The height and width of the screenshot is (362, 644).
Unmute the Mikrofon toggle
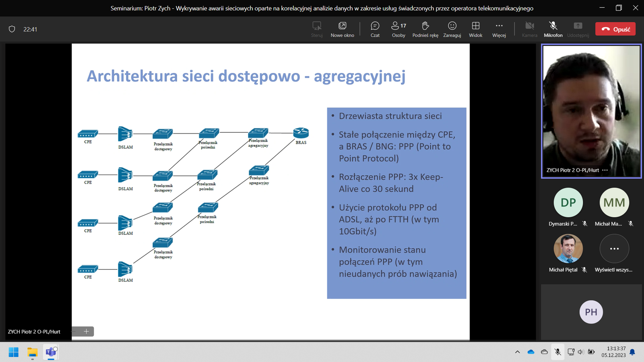553,29
